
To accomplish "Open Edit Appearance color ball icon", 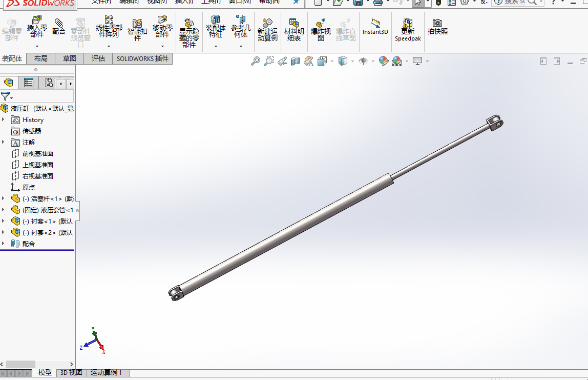I will coord(383,61).
